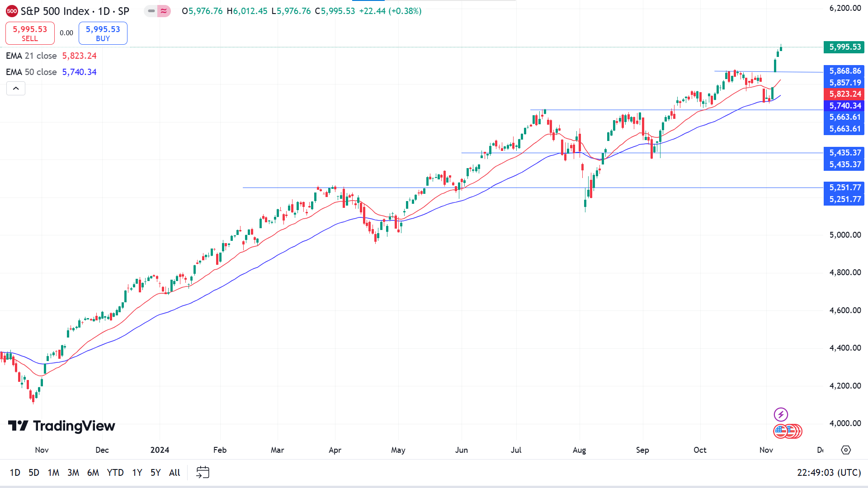Image resolution: width=868 pixels, height=488 pixels.
Task: Select the 1Y time range
Action: pos(137,473)
